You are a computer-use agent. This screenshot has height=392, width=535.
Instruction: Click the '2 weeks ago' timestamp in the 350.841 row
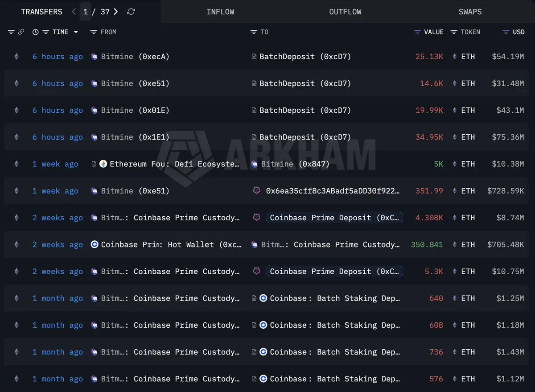coord(58,244)
